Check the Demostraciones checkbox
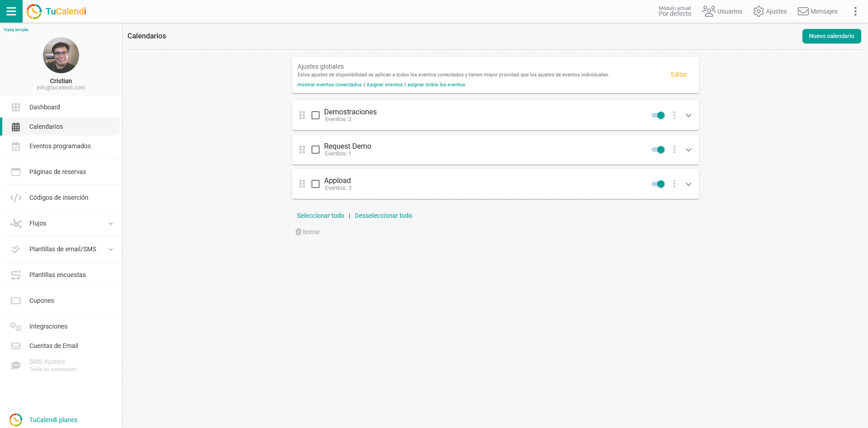Viewport: 868px width, 428px height. (316, 115)
